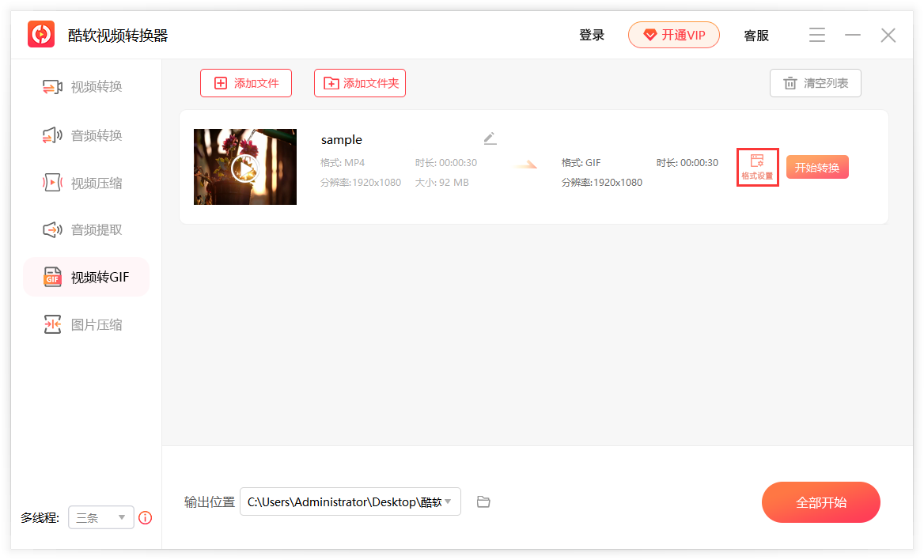The image size is (924, 560).
Task: Rename sample with the pencil icon
Action: (490, 138)
